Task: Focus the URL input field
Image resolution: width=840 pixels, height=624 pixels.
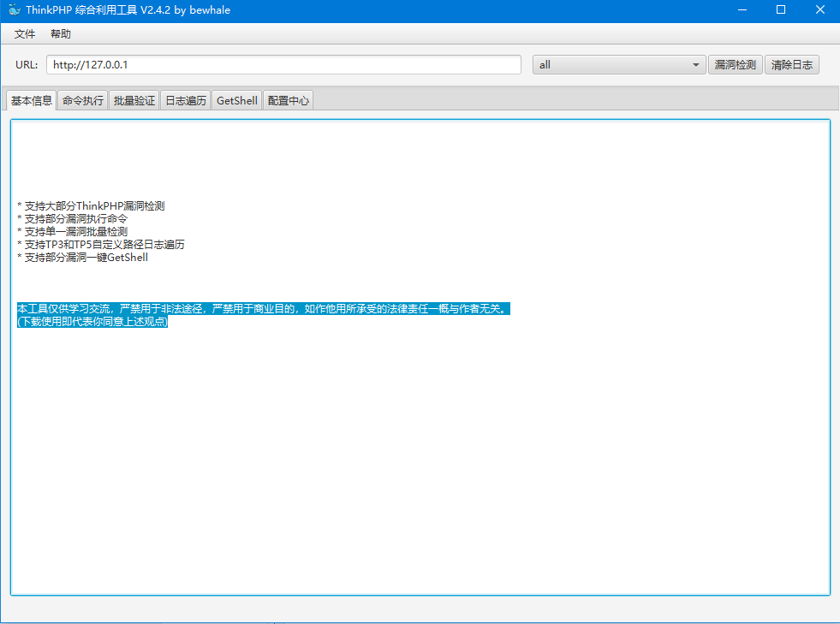Action: pos(283,65)
